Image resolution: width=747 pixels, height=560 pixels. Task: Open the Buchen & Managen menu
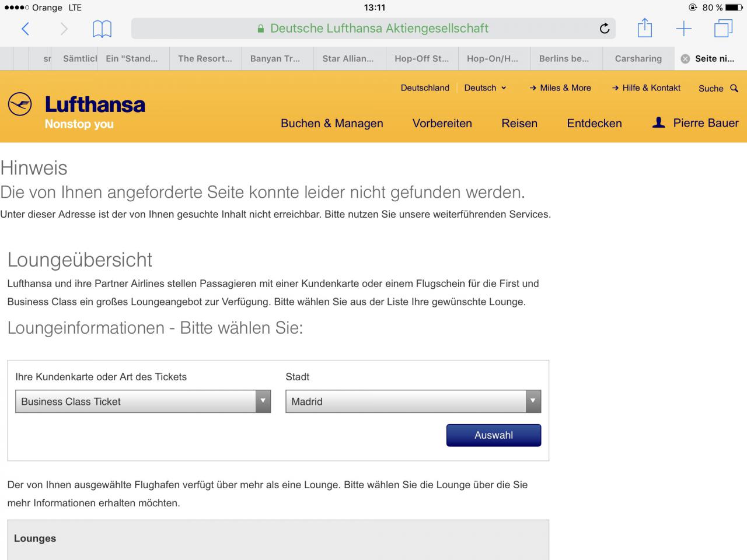(x=332, y=123)
